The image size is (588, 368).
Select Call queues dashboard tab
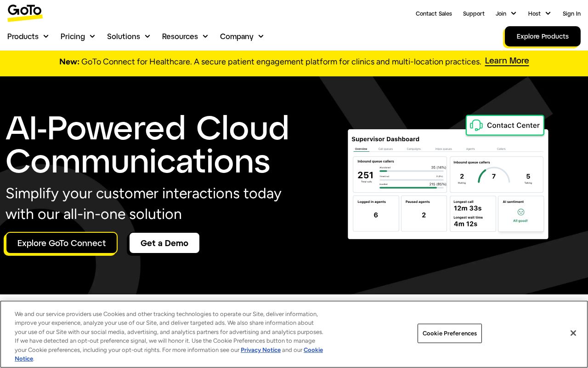(x=385, y=149)
